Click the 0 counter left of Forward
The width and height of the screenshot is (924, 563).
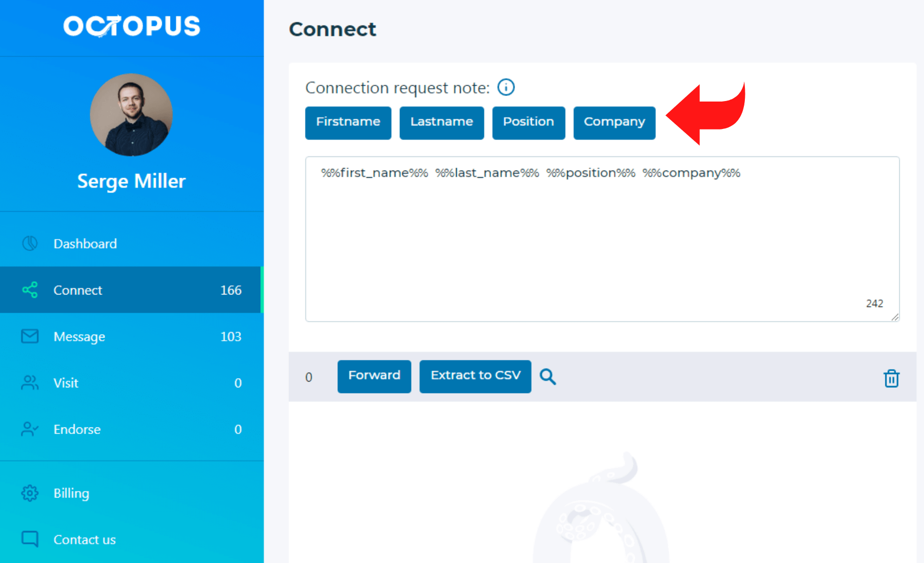click(x=309, y=377)
